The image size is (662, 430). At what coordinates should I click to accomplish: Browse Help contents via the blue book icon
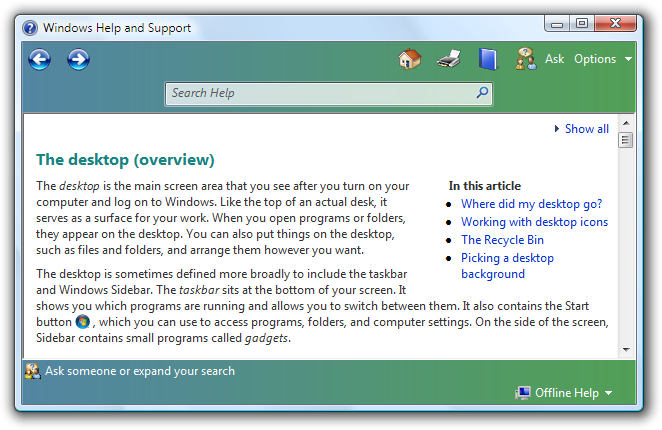coord(488,59)
